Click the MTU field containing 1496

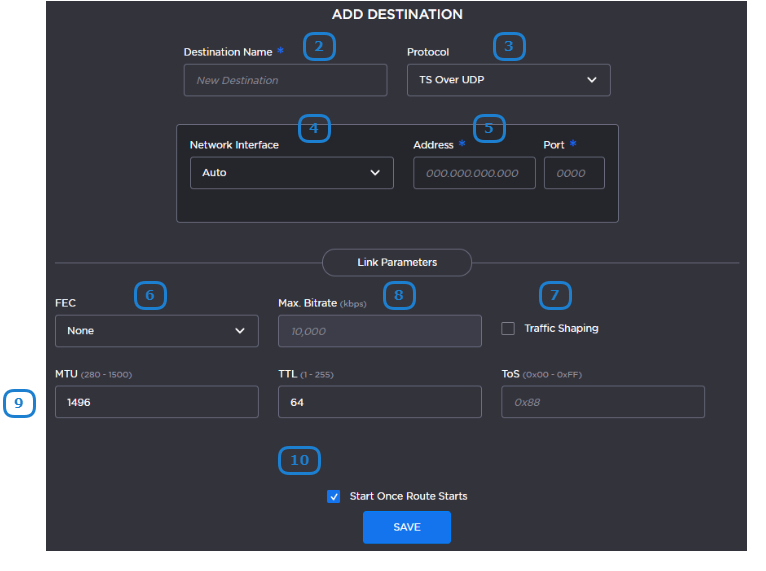point(156,402)
